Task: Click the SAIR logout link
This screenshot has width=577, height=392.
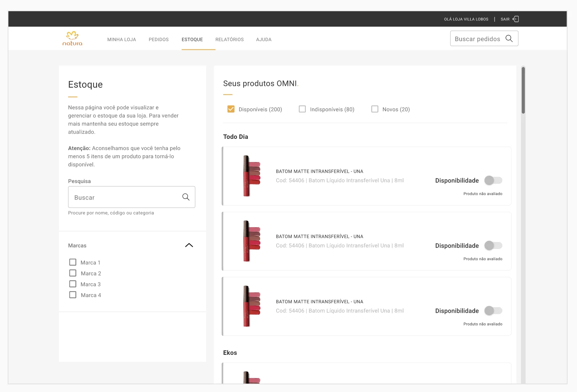Action: tap(505, 19)
